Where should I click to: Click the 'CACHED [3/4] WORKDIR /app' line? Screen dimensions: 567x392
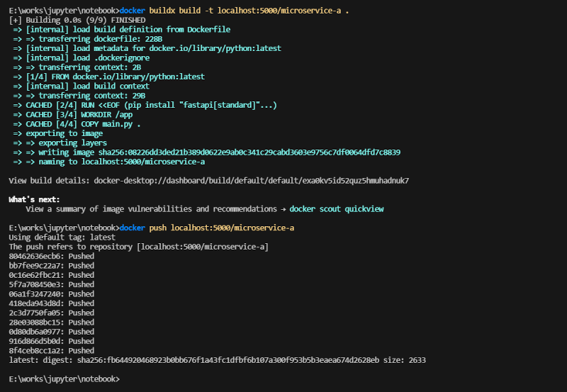(73, 114)
